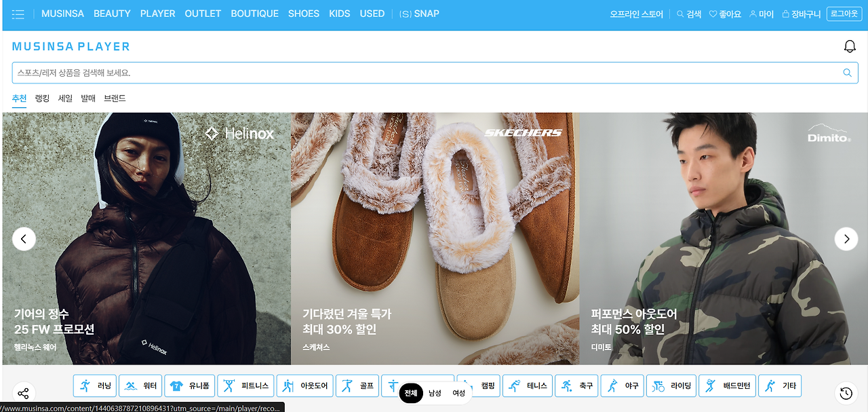This screenshot has height=412, width=868.
Task: Select the 발매 tab
Action: 88,98
